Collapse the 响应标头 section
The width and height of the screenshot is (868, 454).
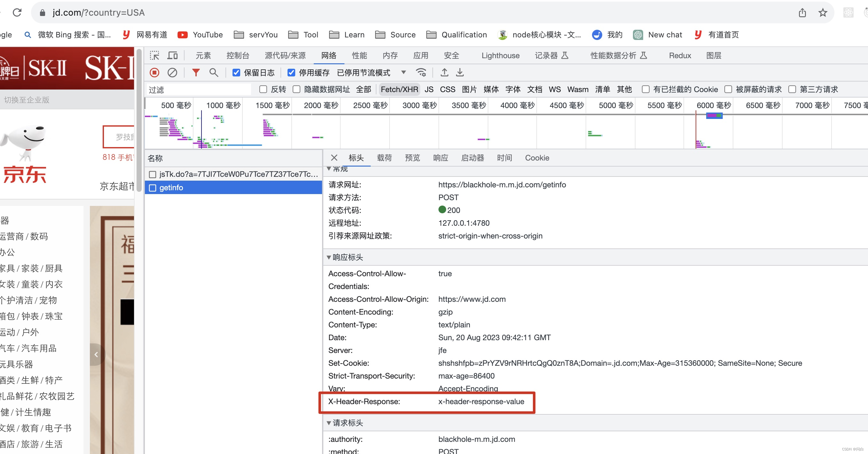tap(329, 257)
